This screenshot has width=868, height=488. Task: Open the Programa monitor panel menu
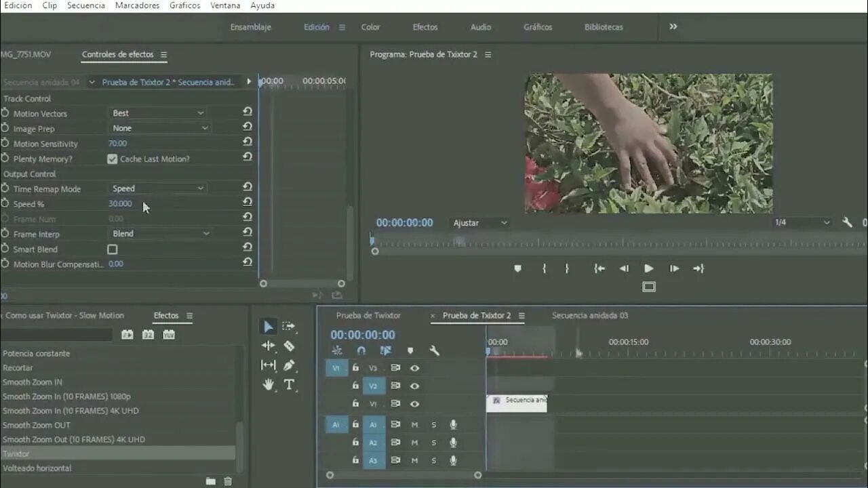coord(488,54)
